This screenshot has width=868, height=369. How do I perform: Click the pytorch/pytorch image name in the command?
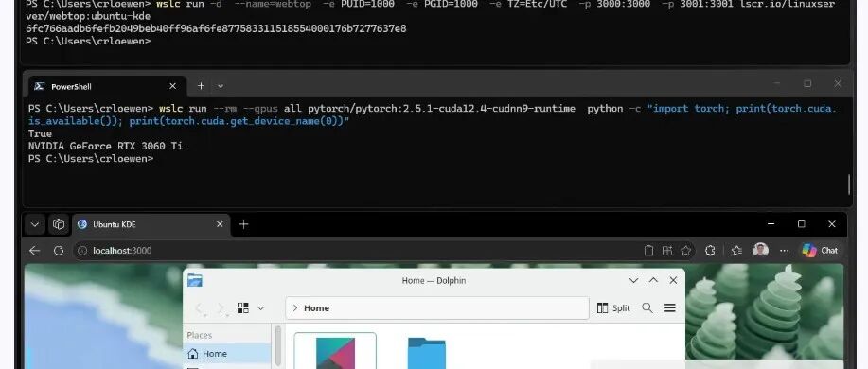[441, 109]
